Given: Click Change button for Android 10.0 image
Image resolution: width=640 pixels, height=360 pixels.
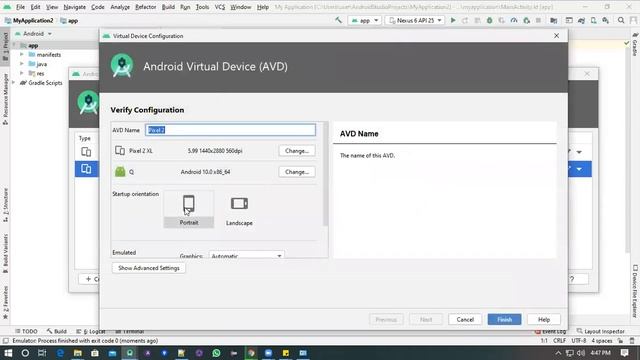Looking at the screenshot, I should click(x=297, y=172).
